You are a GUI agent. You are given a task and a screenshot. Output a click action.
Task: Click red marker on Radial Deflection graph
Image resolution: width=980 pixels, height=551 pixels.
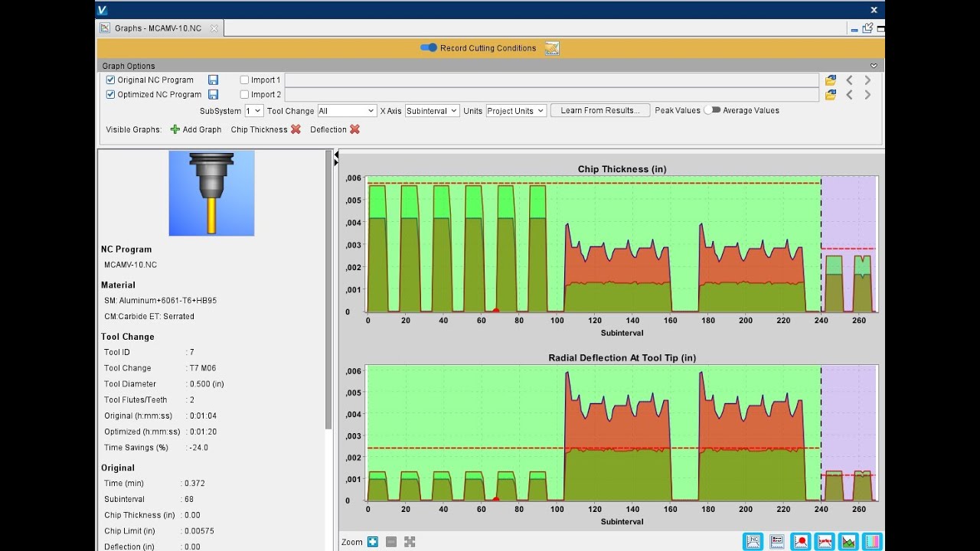pos(496,500)
